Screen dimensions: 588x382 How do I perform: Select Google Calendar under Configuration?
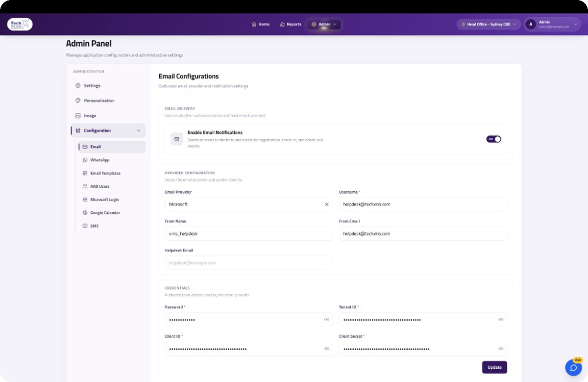tap(112, 213)
